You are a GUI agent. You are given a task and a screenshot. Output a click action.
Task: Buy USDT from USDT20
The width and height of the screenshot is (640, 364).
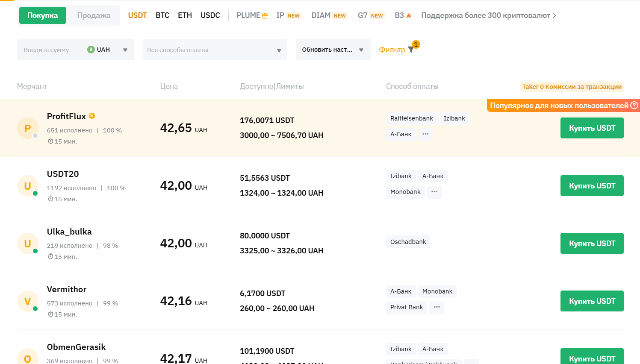[592, 186]
